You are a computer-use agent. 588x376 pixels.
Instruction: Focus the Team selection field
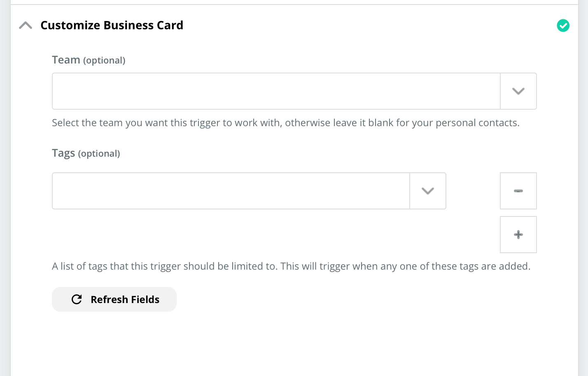(276, 91)
